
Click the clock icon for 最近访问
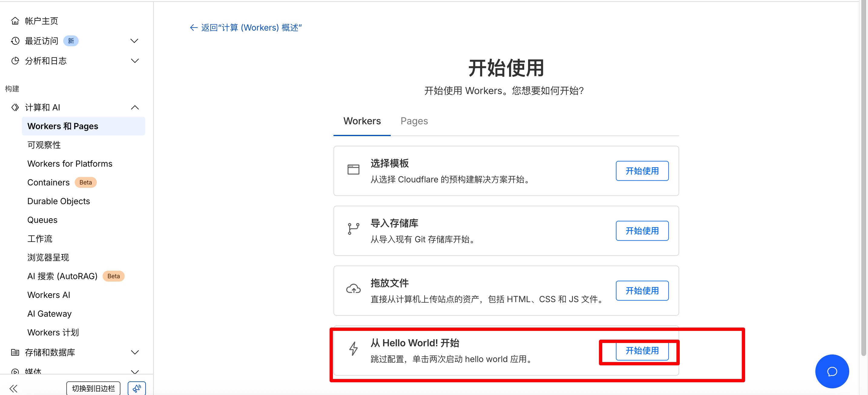(x=15, y=41)
